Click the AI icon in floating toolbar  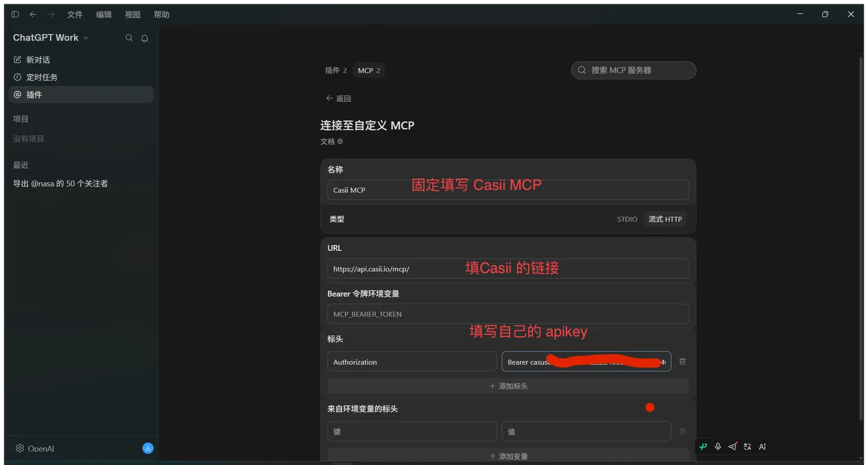[x=762, y=447]
